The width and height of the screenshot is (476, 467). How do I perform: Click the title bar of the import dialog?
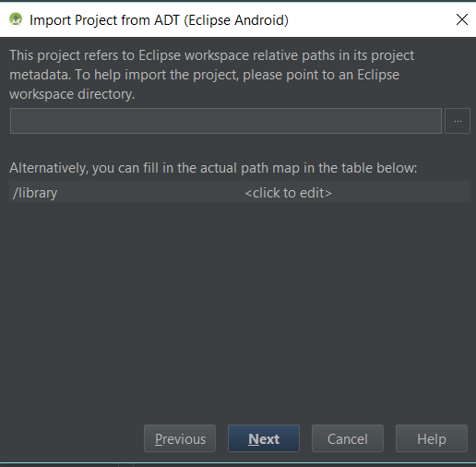pos(238,19)
